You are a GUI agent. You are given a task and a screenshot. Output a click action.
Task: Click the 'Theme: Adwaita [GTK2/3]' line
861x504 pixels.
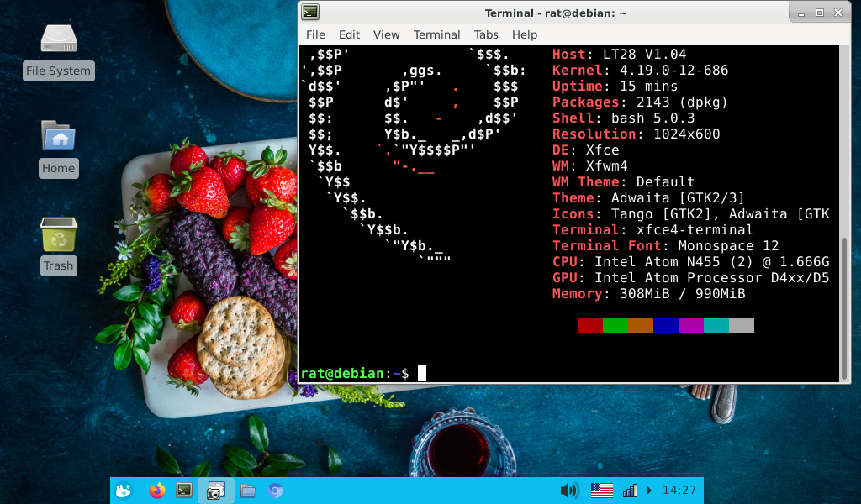(x=648, y=197)
